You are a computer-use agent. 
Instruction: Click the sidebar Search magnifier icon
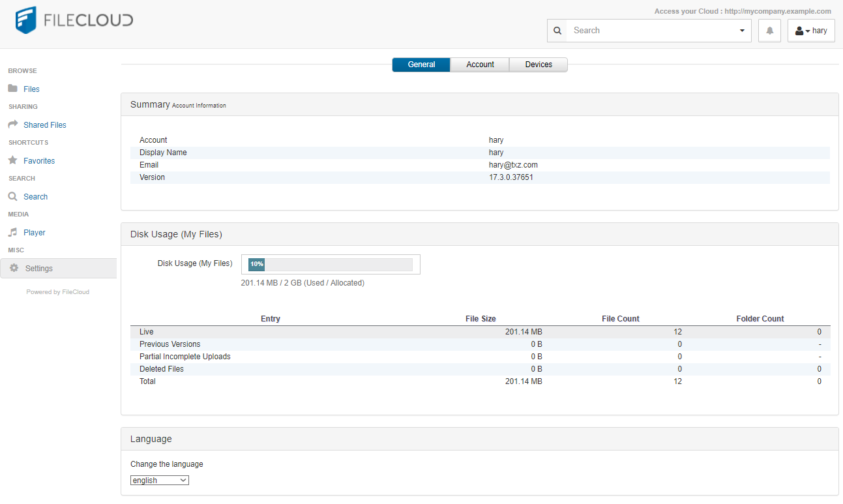(x=13, y=196)
